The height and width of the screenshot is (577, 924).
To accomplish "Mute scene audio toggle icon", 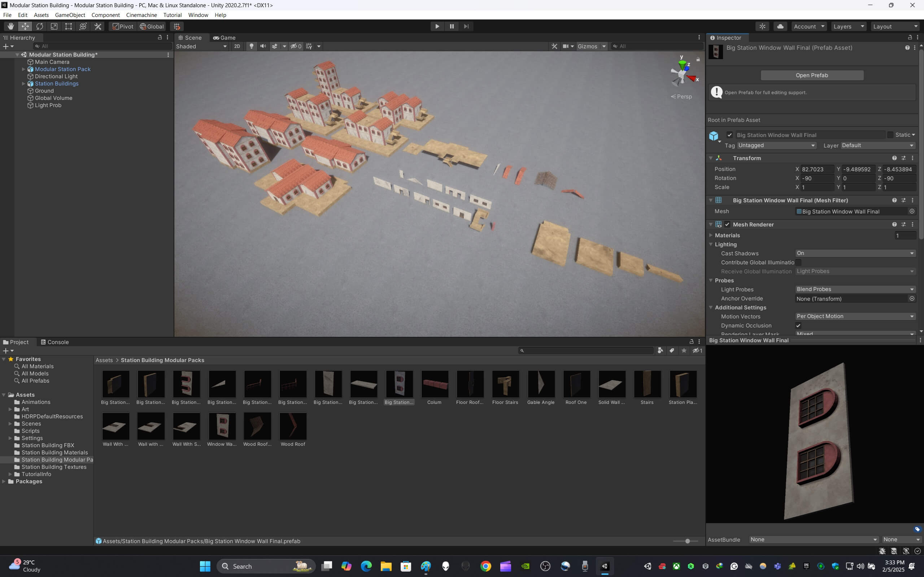I will [263, 46].
